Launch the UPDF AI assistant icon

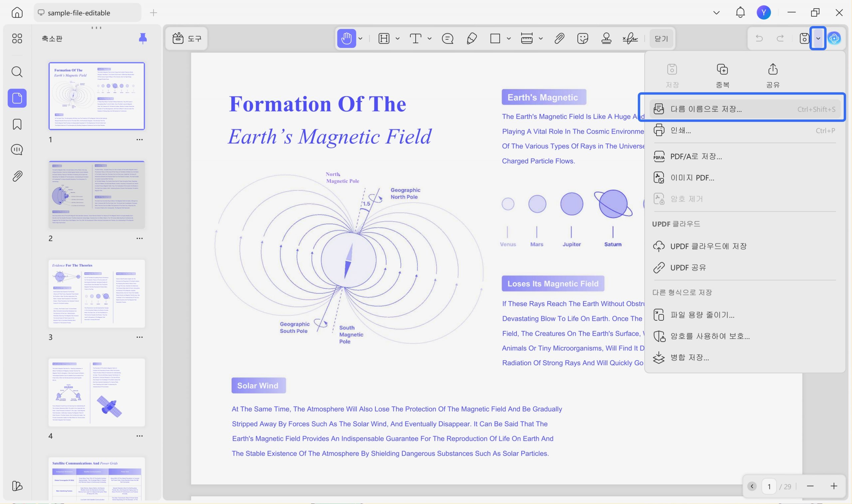(834, 38)
